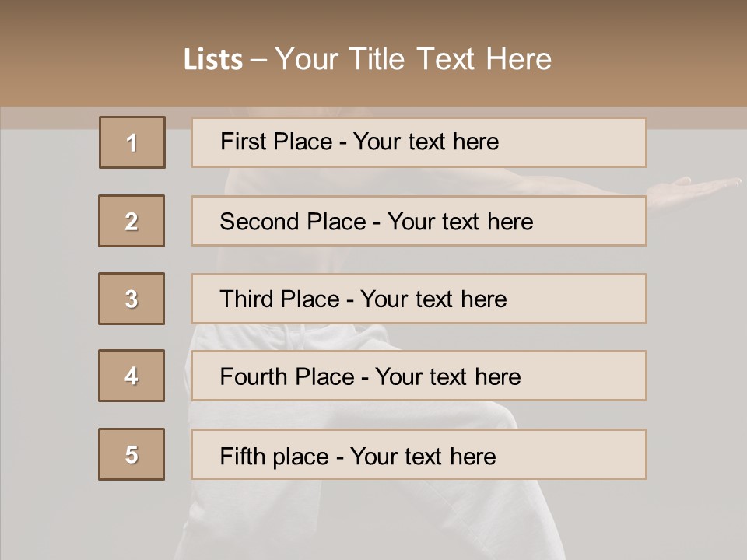
Task: Click the word Fifth in list item five
Action: [243, 456]
